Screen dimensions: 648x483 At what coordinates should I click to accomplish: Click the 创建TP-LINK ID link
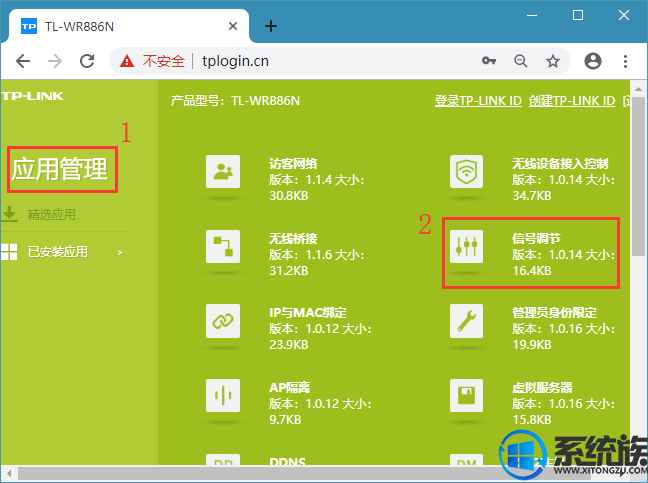[572, 100]
